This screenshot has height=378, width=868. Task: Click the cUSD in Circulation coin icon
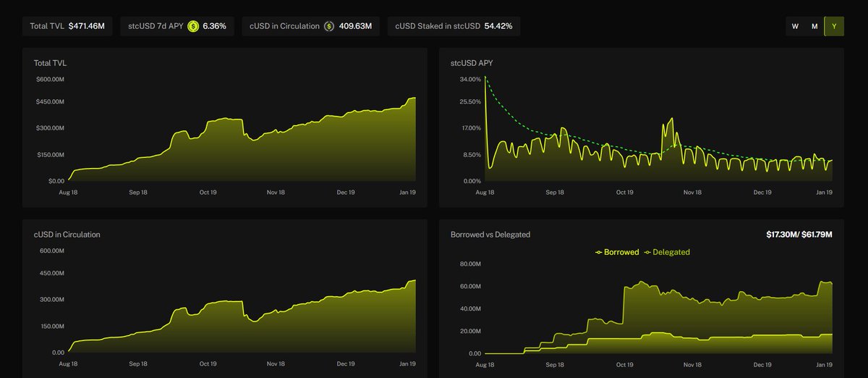tap(329, 26)
